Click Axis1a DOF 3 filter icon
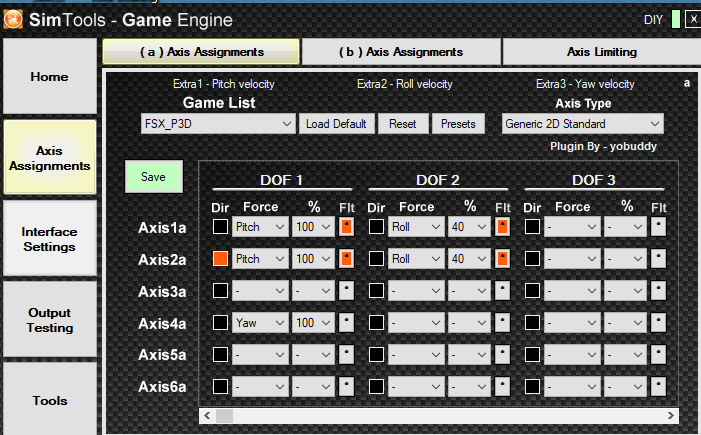 [x=658, y=227]
